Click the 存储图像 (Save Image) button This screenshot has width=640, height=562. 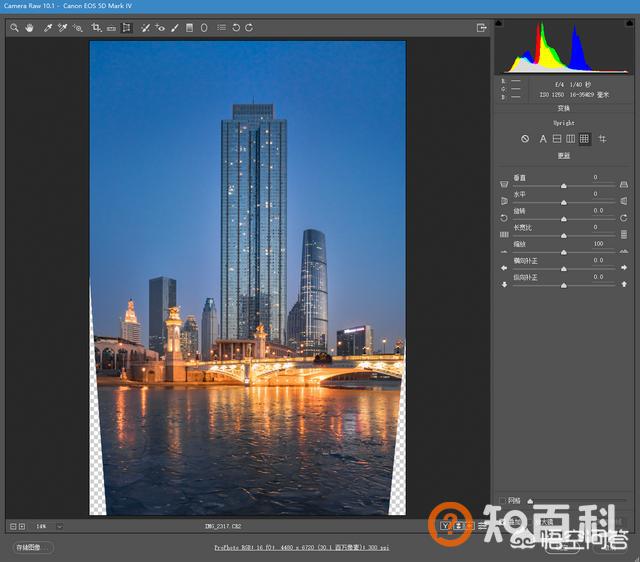tap(33, 548)
